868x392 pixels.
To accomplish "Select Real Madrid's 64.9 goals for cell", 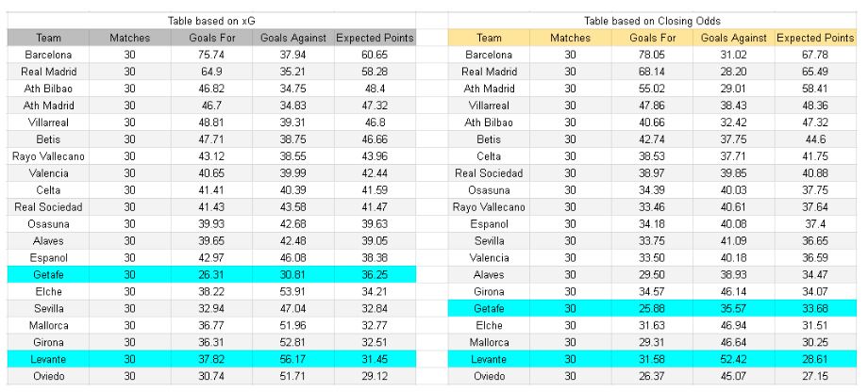I will [x=210, y=73].
